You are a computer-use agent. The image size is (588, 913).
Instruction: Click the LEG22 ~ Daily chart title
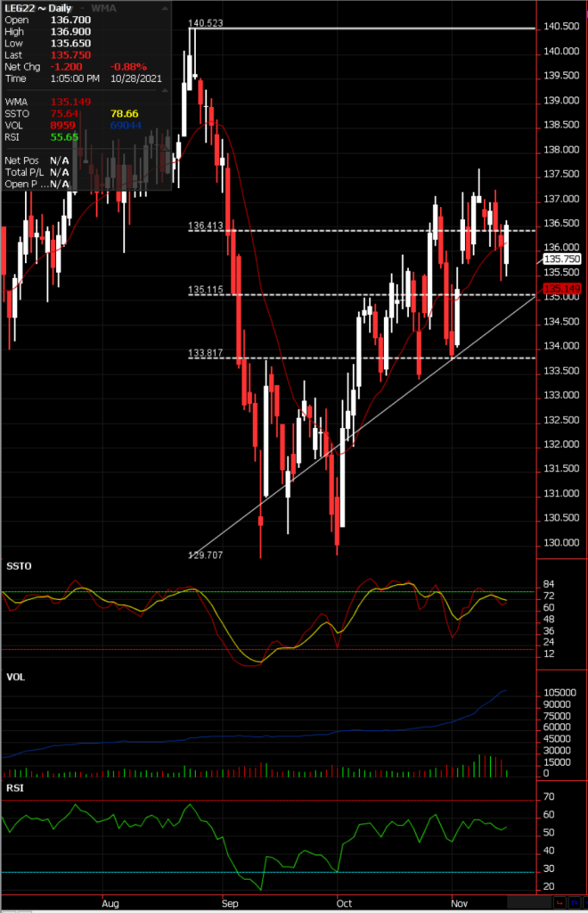point(37,6)
